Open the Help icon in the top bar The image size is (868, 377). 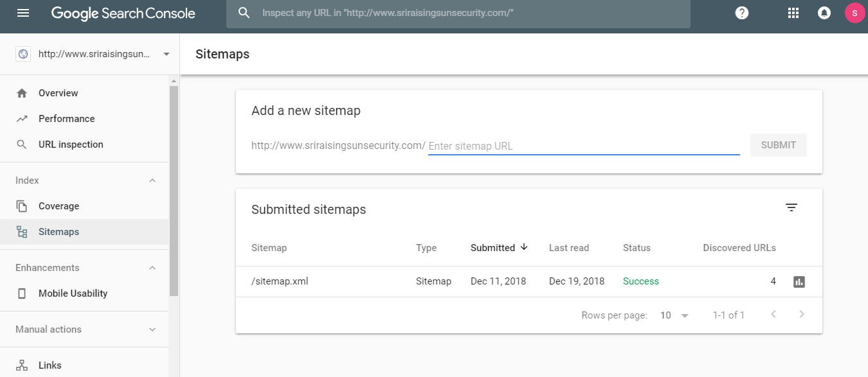[x=741, y=12]
